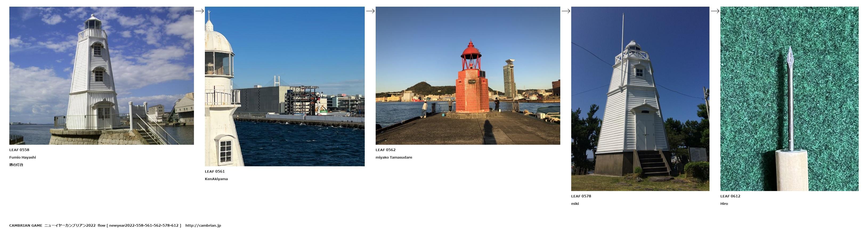Open the white lighthouse photo by Fumio Hayashi
This screenshot has width=868, height=232.
[102, 76]
